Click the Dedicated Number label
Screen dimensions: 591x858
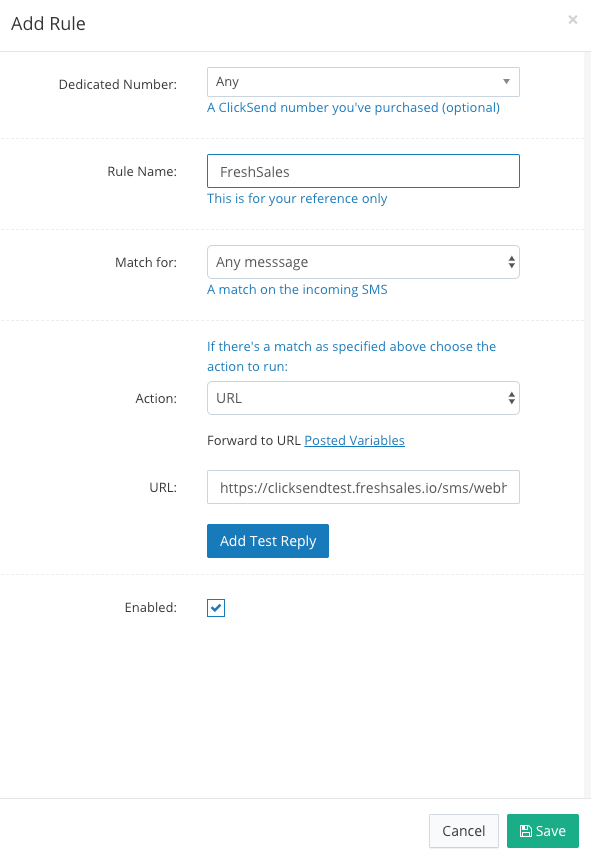tap(118, 84)
